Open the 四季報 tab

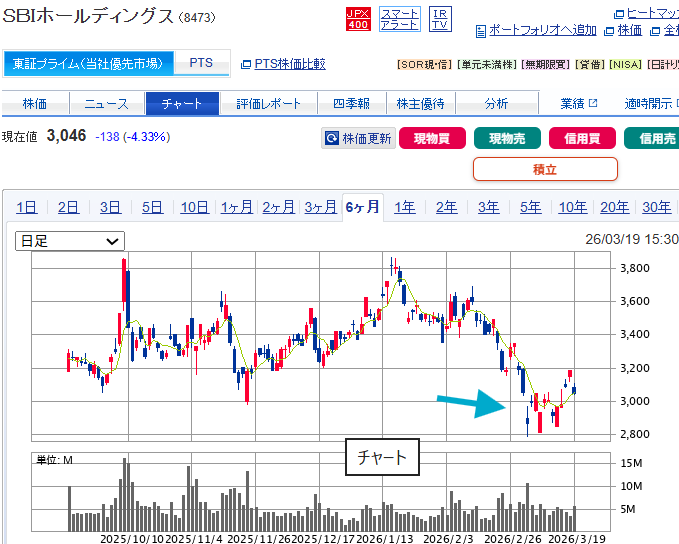[350, 104]
